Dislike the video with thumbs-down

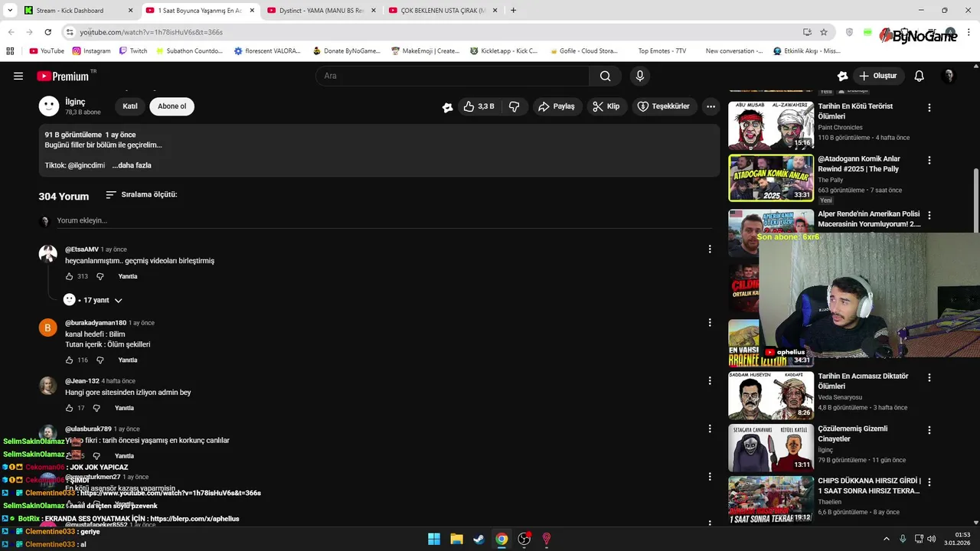[514, 106]
